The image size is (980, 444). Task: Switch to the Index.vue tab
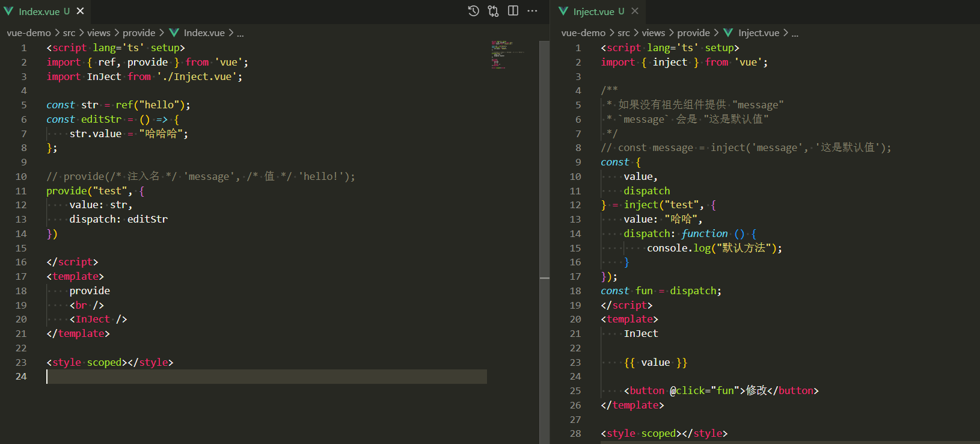[x=44, y=11]
